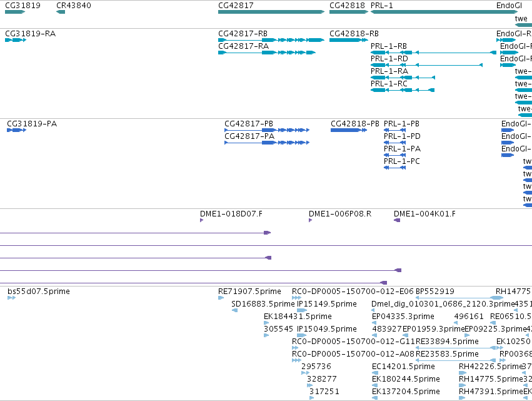532x401 pixels.
Task: Select the CG42817 gene bar
Action: (x=271, y=12)
